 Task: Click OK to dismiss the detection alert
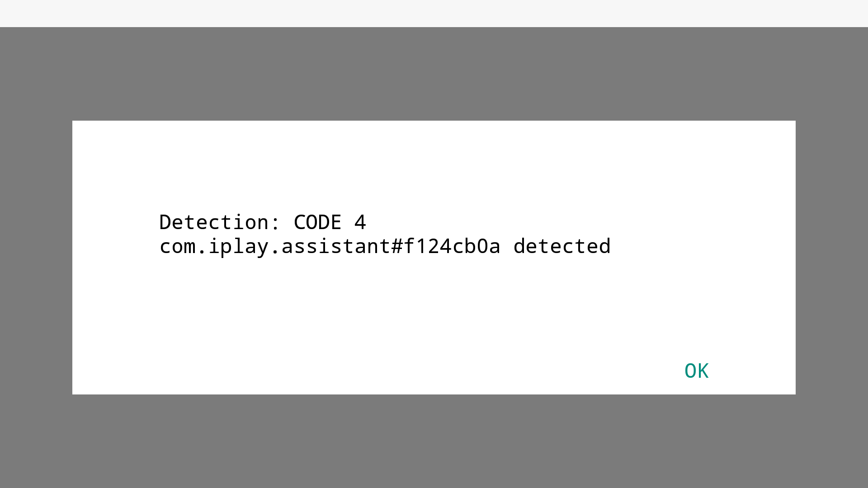coord(696,370)
